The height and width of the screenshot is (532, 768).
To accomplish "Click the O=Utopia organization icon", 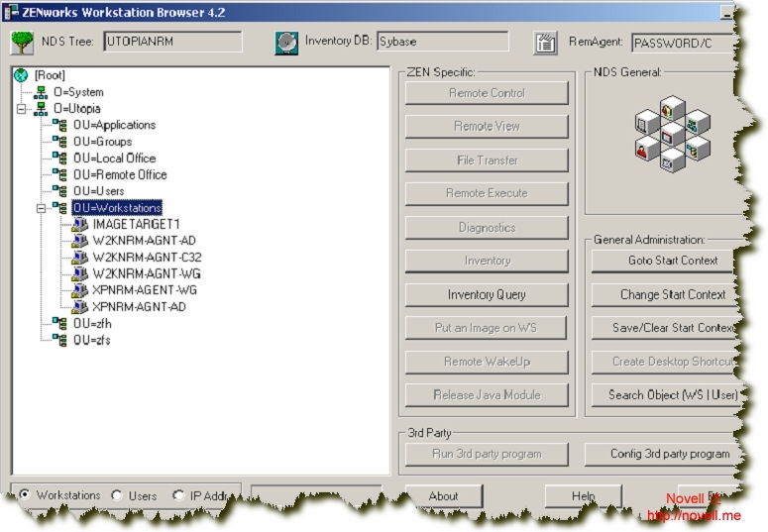I will pos(41,109).
